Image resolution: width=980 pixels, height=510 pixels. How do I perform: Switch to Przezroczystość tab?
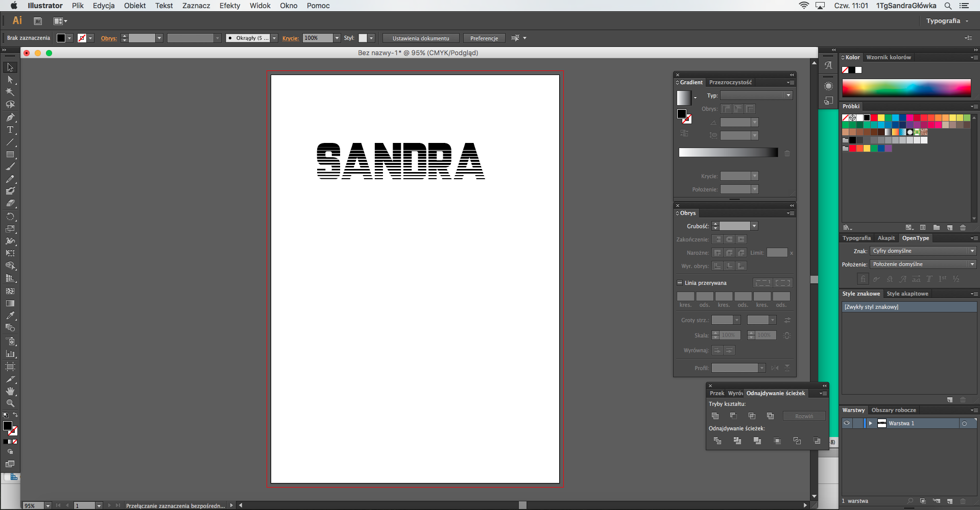click(x=730, y=82)
